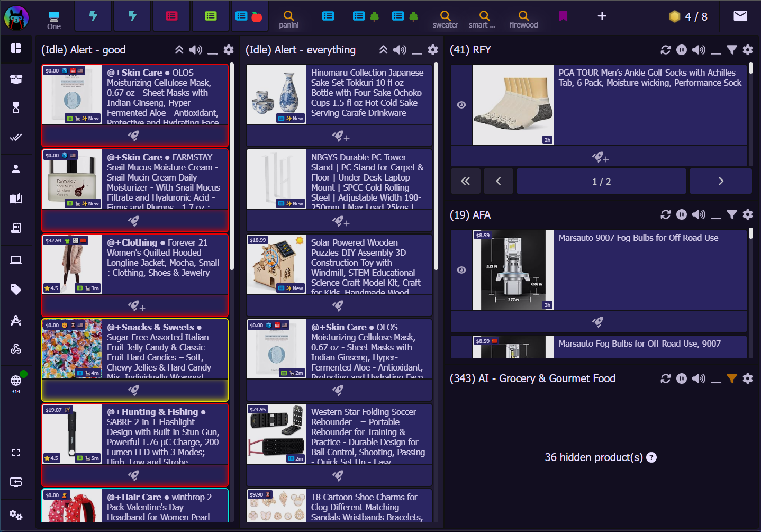Screen dimensions: 761x532
Task: Mute sound for Alert - good panel
Action: (x=195, y=50)
